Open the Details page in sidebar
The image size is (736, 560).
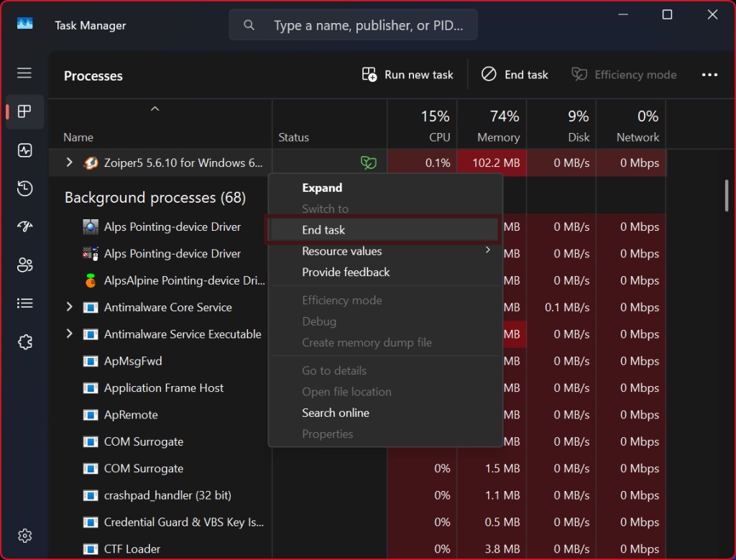[24, 303]
